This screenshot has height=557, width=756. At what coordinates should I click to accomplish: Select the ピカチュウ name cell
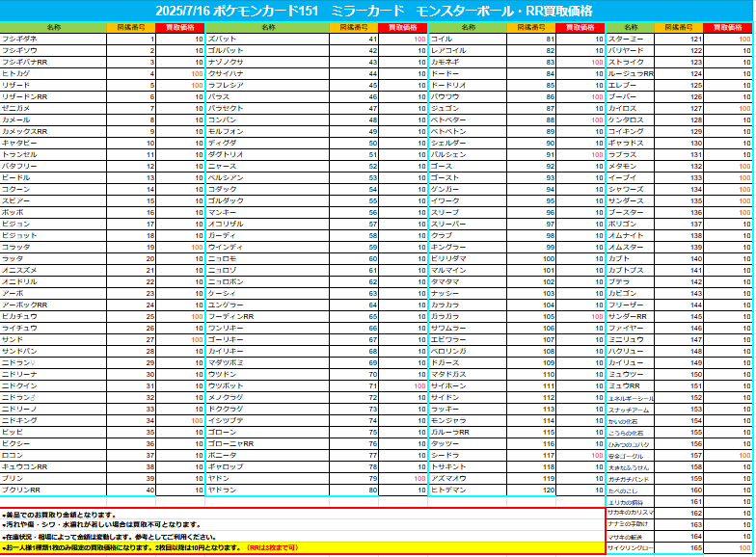point(54,316)
